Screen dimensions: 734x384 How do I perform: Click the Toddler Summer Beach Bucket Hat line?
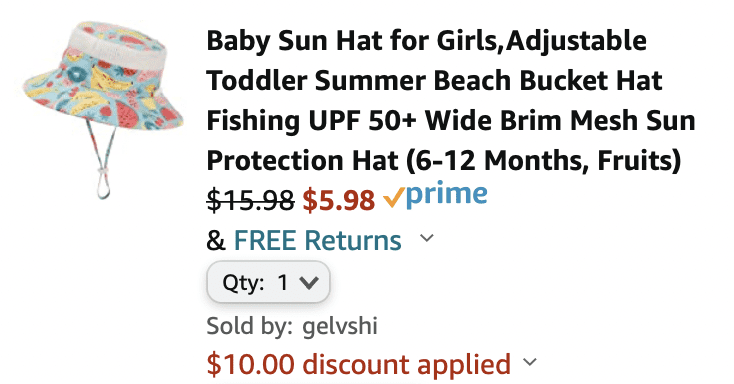point(434,81)
